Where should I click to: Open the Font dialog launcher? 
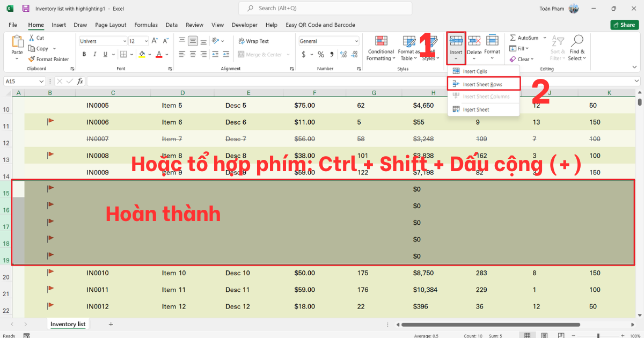170,69
